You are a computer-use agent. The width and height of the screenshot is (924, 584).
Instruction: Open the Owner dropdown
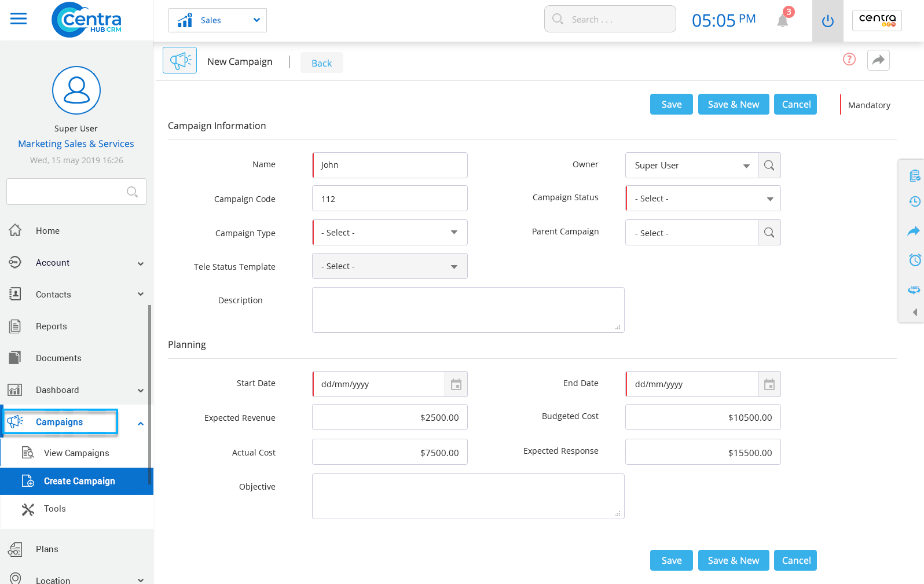coord(692,166)
